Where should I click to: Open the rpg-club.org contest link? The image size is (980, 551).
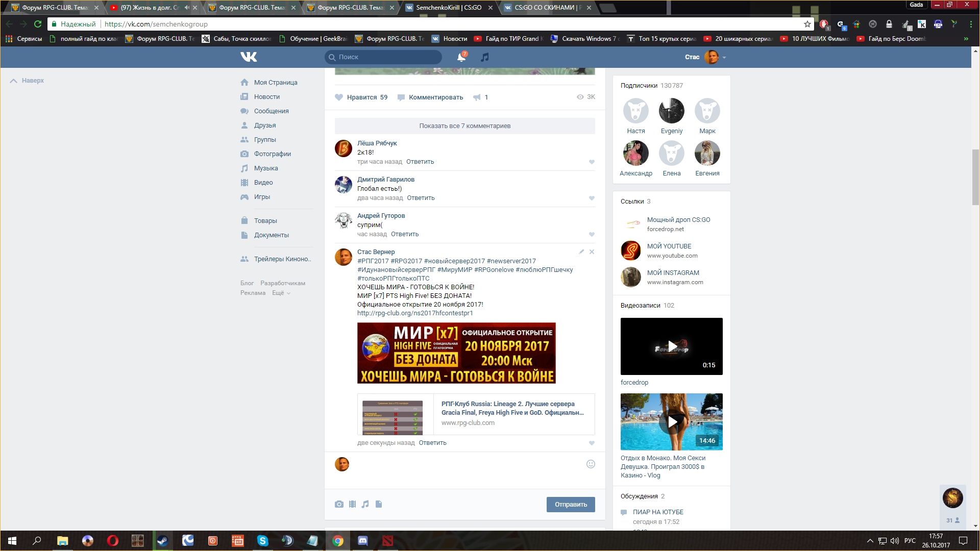pos(415,313)
